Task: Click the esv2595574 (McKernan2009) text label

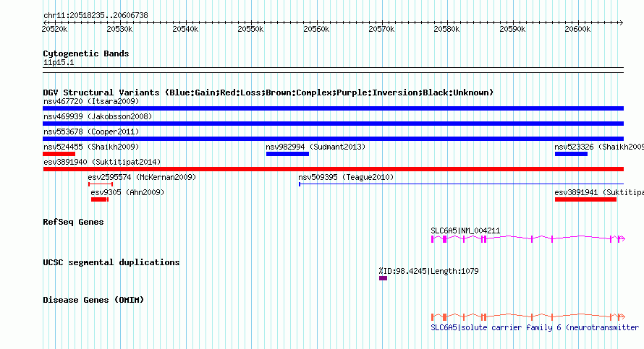Action: 142,177
